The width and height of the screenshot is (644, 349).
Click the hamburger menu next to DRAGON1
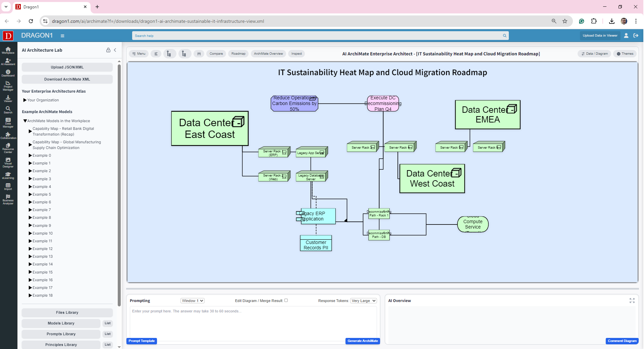point(62,36)
